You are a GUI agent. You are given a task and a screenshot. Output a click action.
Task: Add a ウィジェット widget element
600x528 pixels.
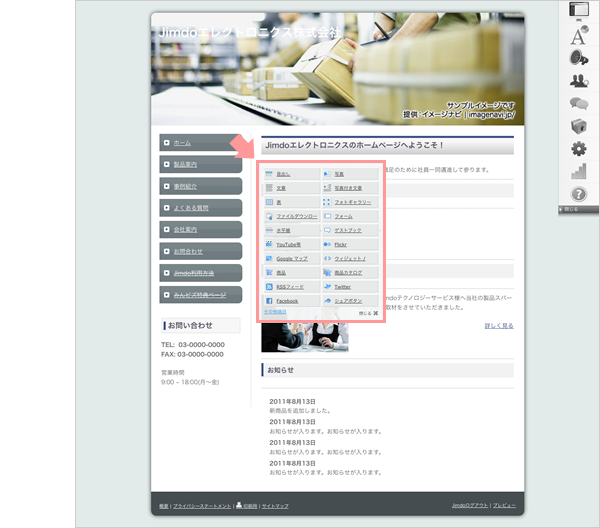pyautogui.click(x=350, y=259)
